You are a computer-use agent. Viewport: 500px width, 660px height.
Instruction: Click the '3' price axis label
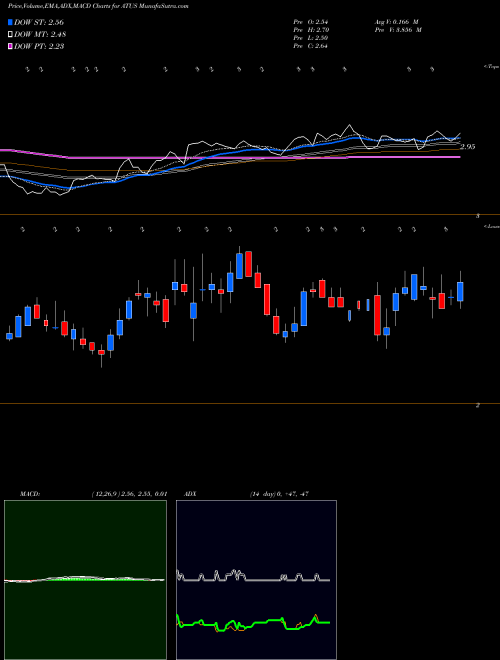tap(478, 216)
